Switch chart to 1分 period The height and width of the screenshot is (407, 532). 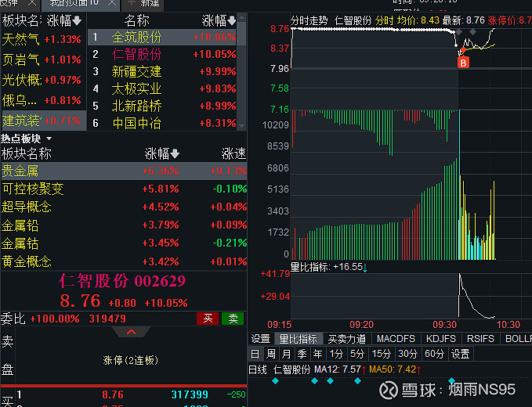click(x=336, y=354)
